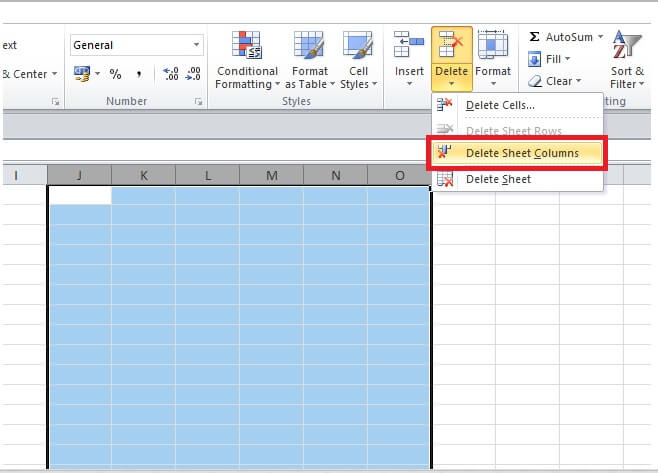Image resolution: width=658 pixels, height=473 pixels.
Task: Apply Comma Style number format
Action: [139, 75]
